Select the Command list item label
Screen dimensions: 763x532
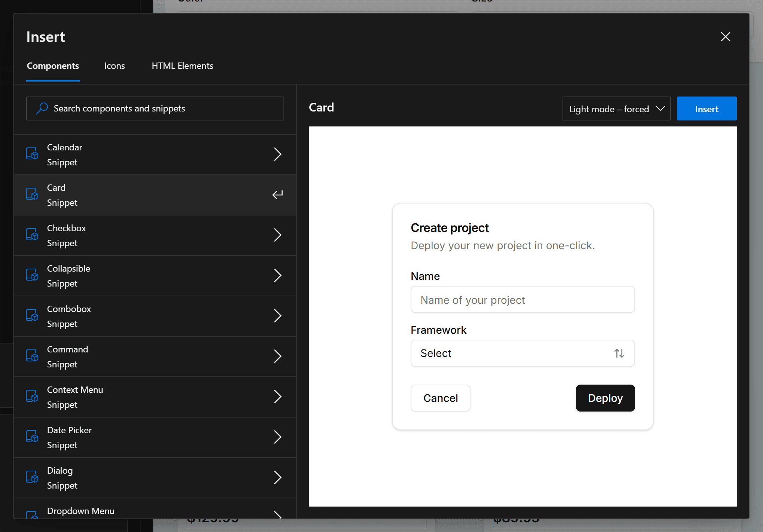pos(68,349)
